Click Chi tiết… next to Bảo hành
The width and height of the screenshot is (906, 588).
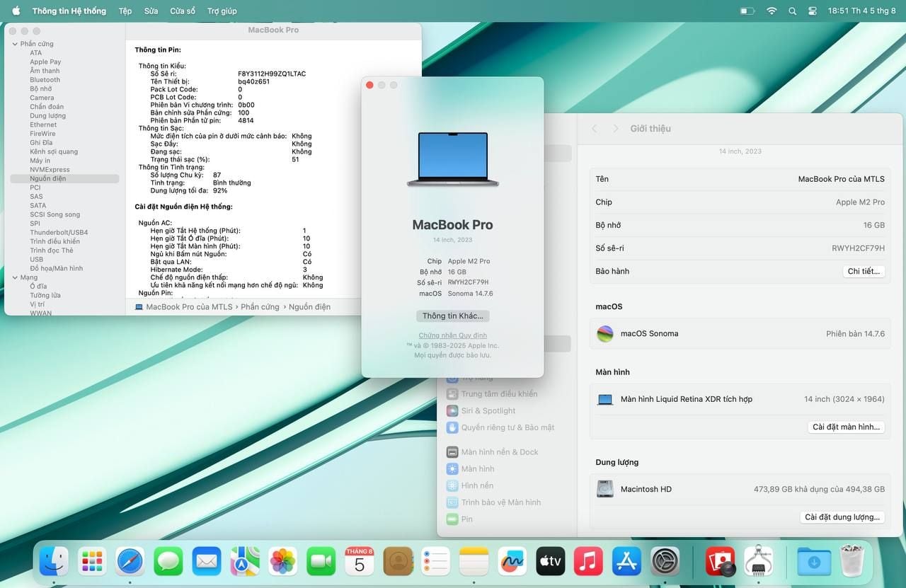(864, 272)
